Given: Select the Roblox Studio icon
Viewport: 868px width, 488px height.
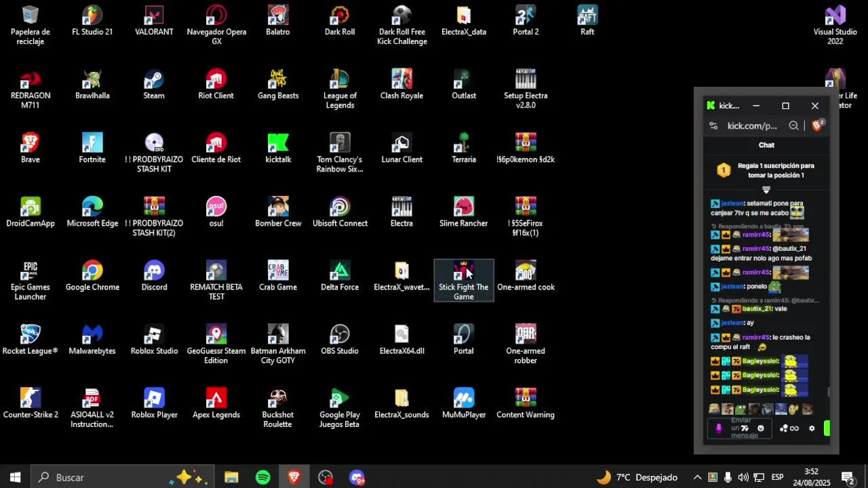Looking at the screenshot, I should (x=154, y=340).
